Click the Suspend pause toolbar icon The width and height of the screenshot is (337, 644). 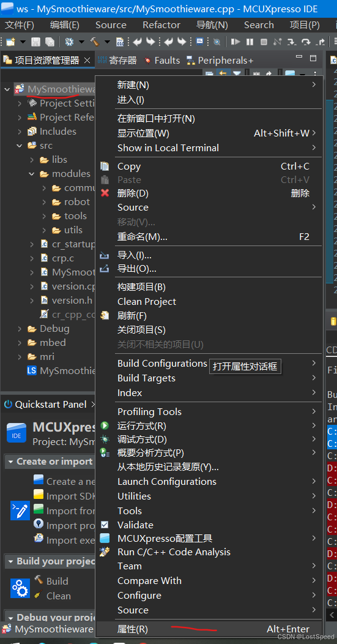[250, 42]
